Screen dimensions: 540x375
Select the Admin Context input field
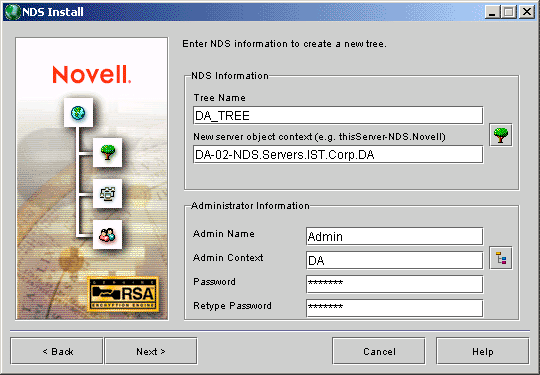point(394,260)
